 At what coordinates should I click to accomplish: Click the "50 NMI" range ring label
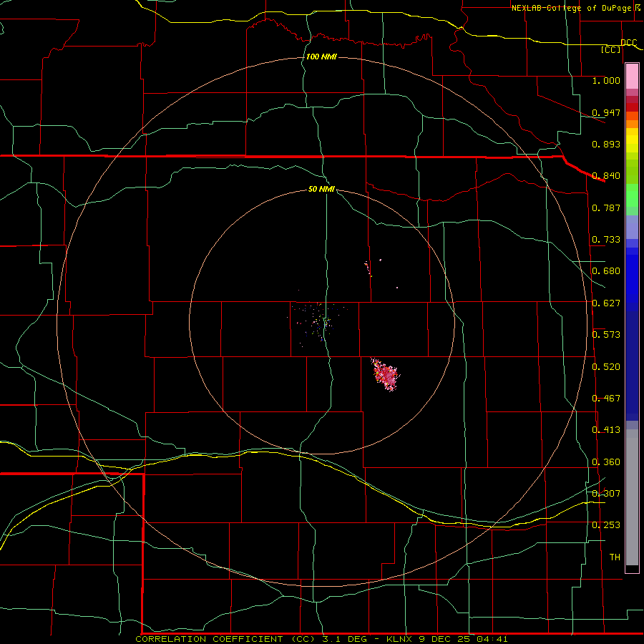click(321, 190)
